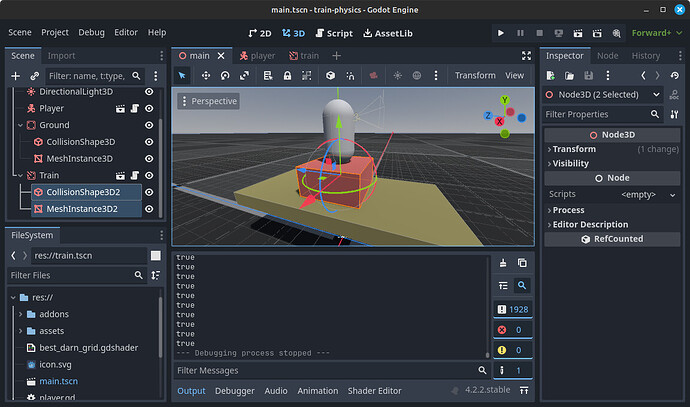Open the Project menu
The width and height of the screenshot is (690, 407).
tap(55, 32)
